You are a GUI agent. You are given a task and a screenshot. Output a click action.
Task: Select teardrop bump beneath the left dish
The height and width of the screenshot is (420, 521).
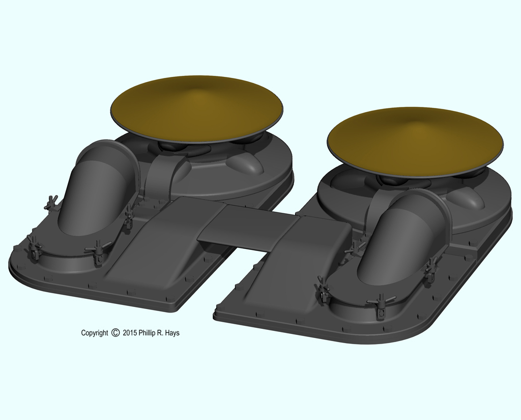pos(243,163)
